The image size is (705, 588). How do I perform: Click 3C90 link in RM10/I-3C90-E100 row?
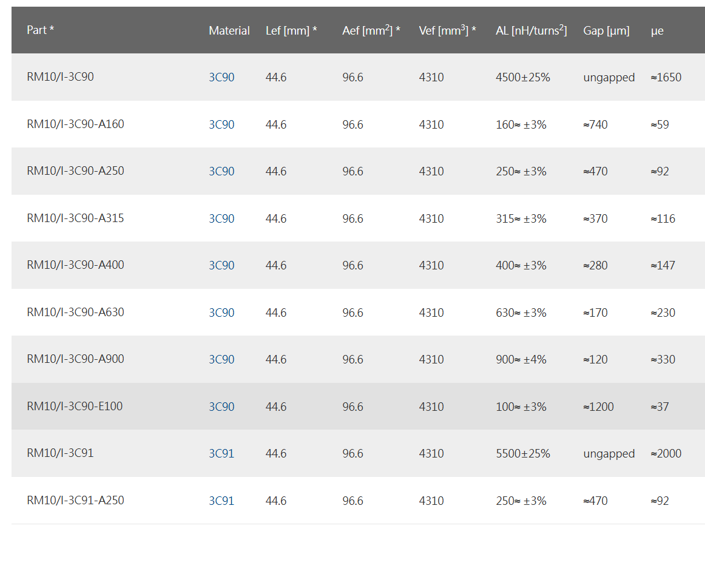(x=221, y=407)
